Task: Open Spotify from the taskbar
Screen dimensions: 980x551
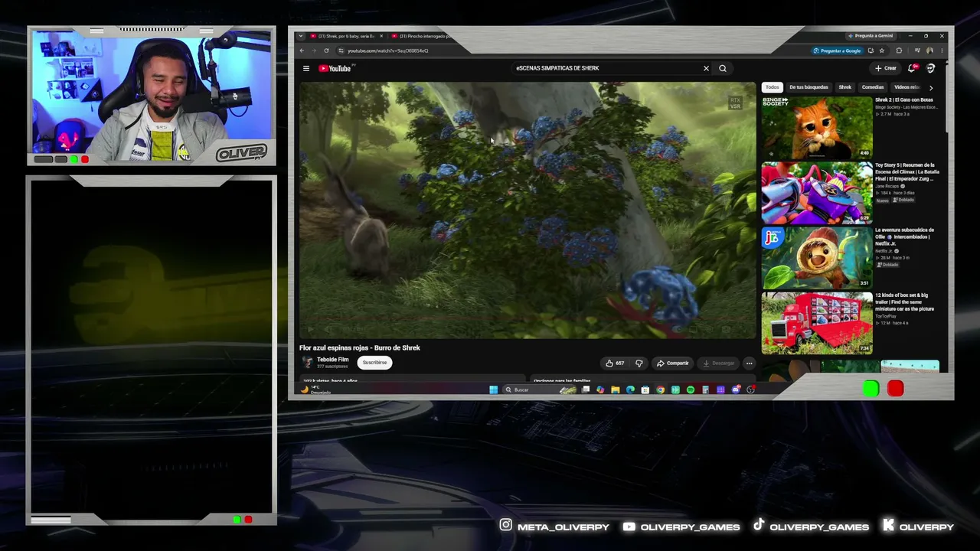Action: (x=690, y=390)
